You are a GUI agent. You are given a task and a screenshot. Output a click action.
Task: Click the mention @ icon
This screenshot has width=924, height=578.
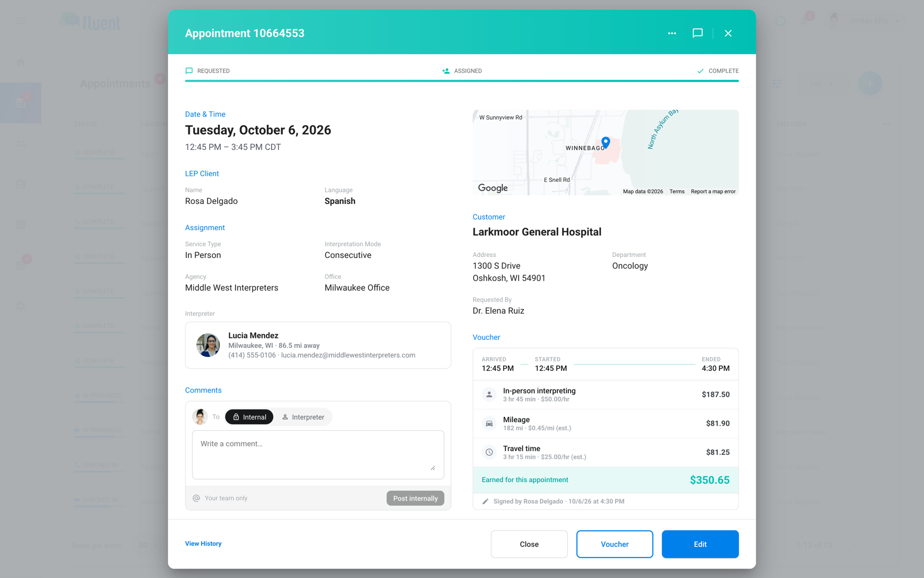point(196,498)
